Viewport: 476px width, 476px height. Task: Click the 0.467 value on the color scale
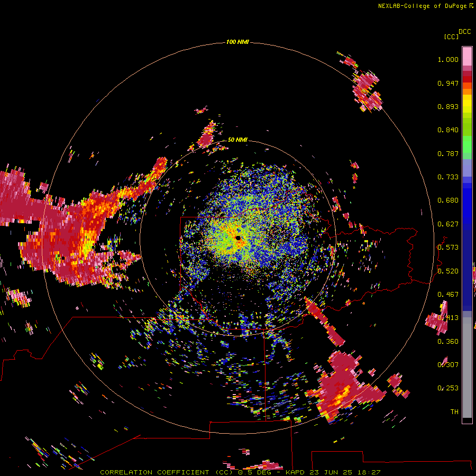click(x=448, y=295)
